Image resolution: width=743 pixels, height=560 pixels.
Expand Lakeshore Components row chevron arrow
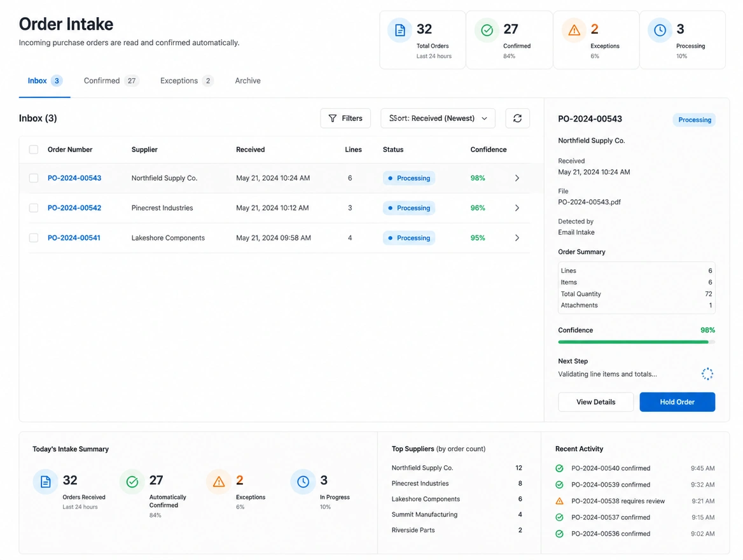[517, 237]
